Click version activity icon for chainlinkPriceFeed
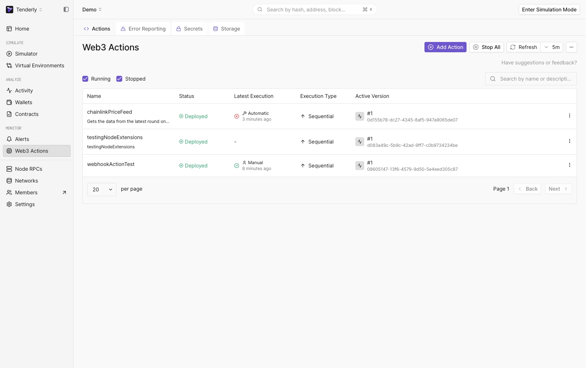The image size is (588, 368). (360, 116)
